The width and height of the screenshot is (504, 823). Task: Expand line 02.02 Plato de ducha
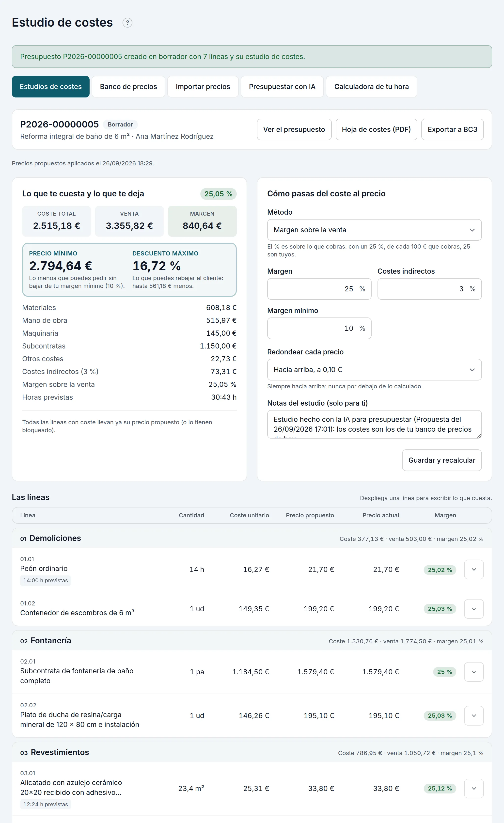(473, 715)
